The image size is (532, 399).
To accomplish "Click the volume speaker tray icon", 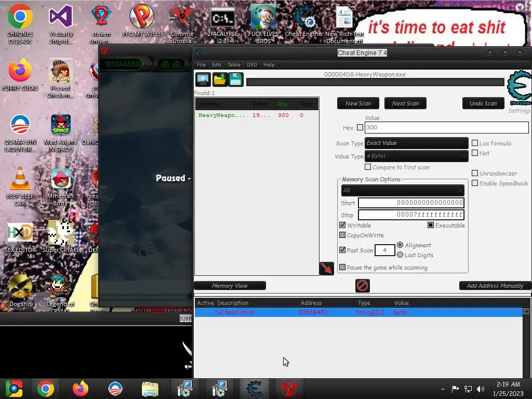I will 481,389.
